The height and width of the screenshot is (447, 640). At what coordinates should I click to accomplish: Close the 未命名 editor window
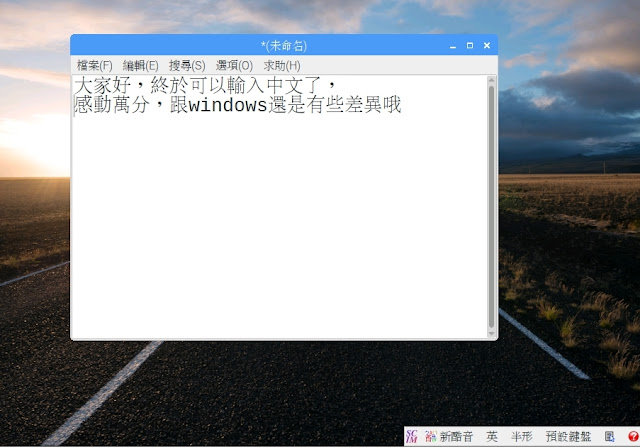[487, 46]
